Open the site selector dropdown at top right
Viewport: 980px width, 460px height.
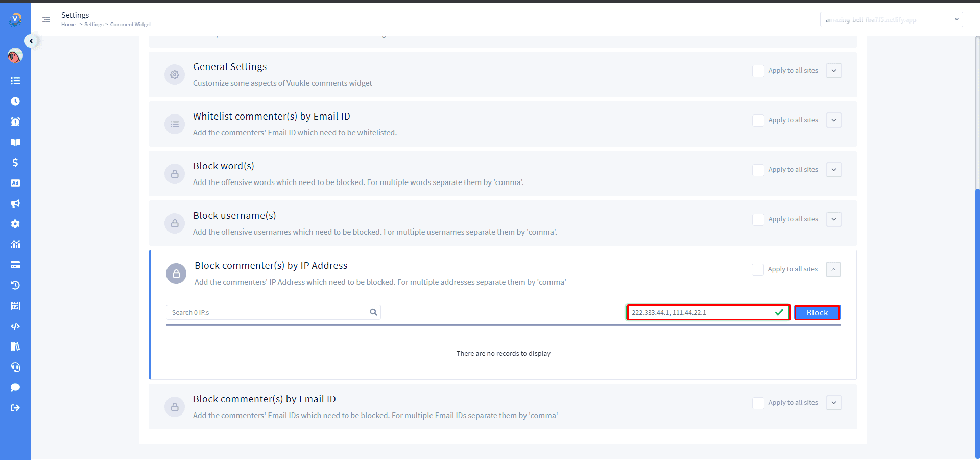pyautogui.click(x=892, y=19)
